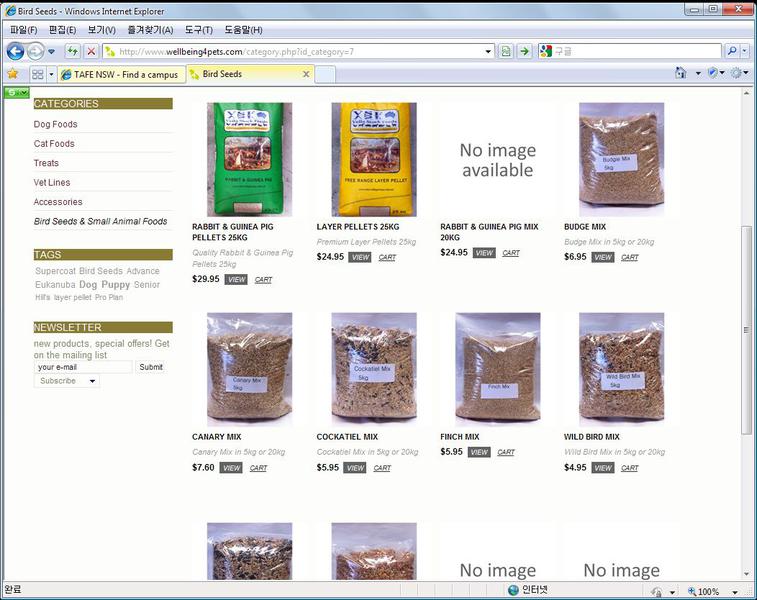Add Cockatiel Mix to cart

(x=382, y=468)
